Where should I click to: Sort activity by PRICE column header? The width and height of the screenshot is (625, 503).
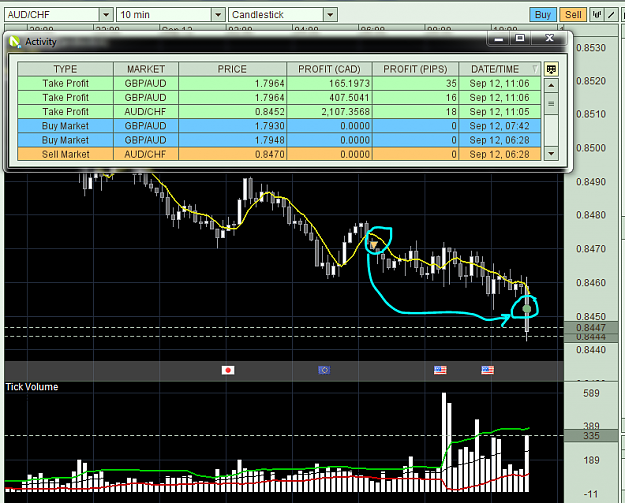(x=232, y=69)
